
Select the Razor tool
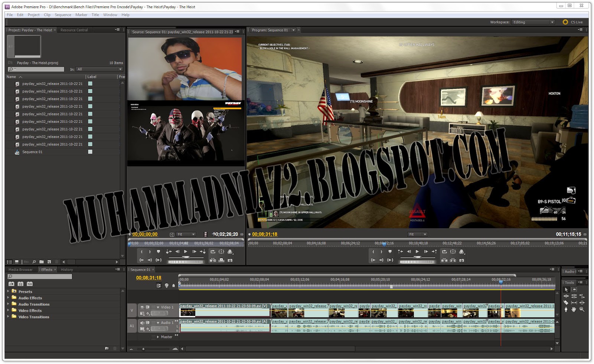(x=566, y=303)
